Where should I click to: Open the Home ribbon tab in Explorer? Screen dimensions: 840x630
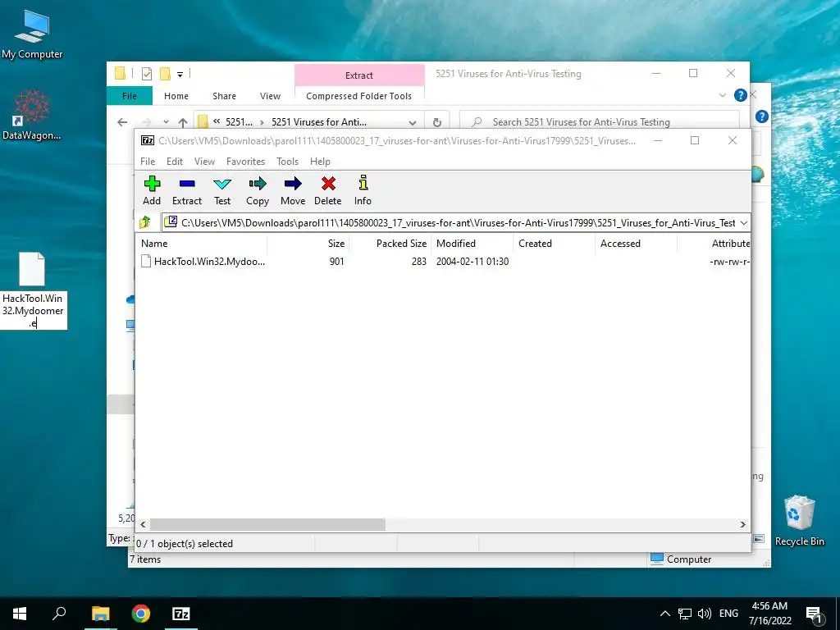coord(176,96)
